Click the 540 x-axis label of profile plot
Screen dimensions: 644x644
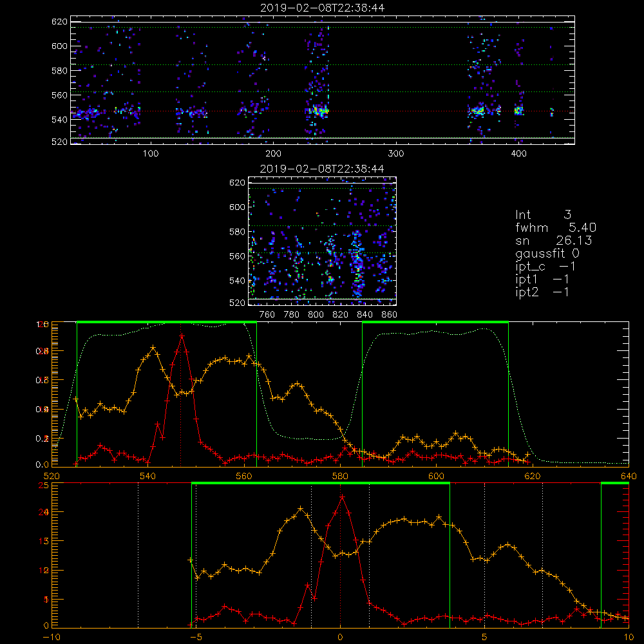click(148, 476)
